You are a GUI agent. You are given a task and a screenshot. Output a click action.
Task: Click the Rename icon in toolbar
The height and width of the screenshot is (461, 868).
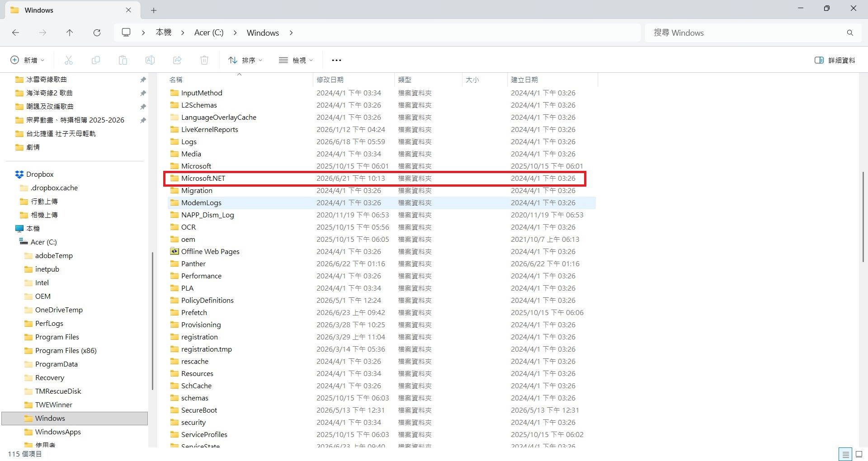pyautogui.click(x=150, y=60)
